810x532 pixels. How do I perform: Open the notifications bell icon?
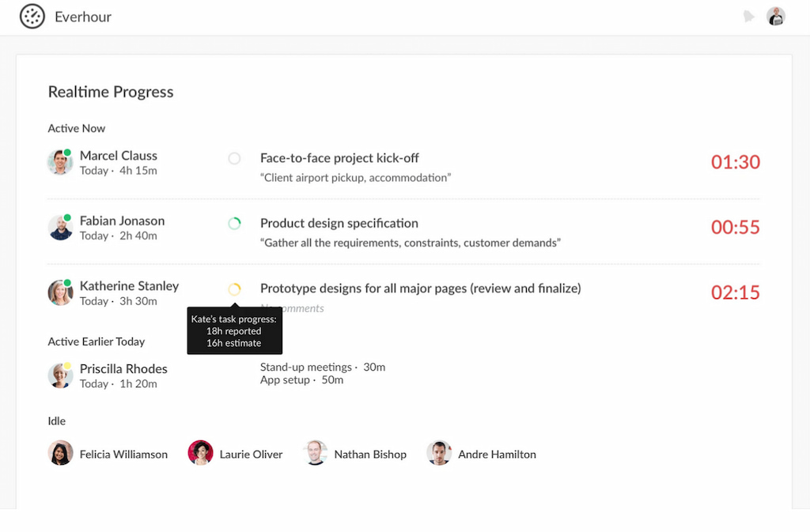tap(749, 15)
